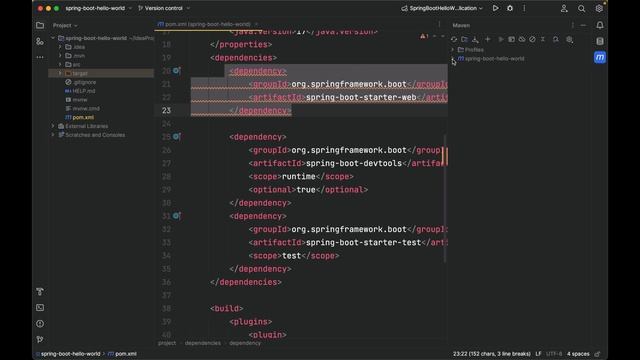
Task: Open Structure tool window icon
Action: pos(40,41)
